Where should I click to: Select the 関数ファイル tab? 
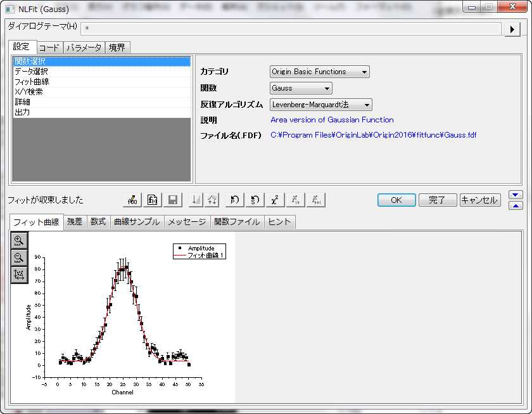point(237,222)
